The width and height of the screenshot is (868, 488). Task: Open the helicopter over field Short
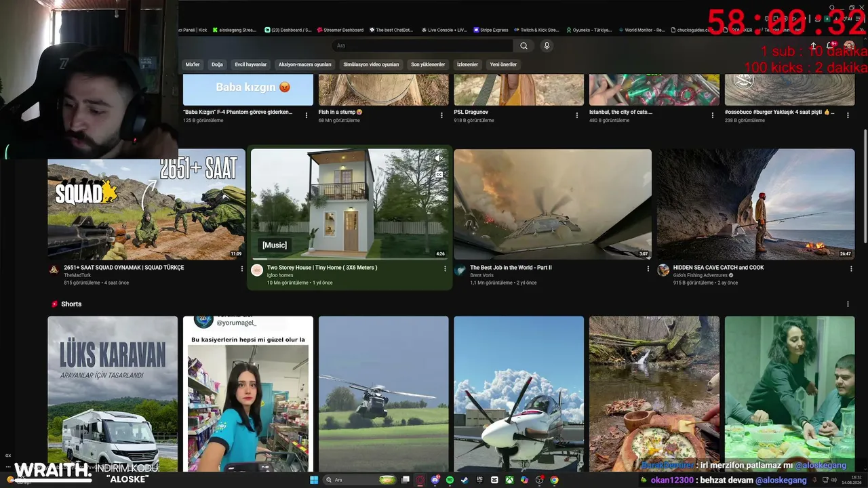coord(383,394)
